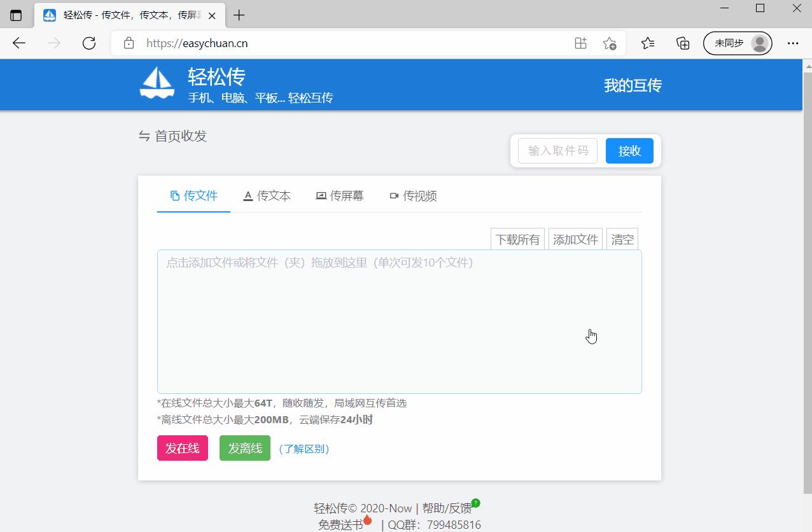
Task: Click the 输入取件码 input field
Action: [557, 151]
